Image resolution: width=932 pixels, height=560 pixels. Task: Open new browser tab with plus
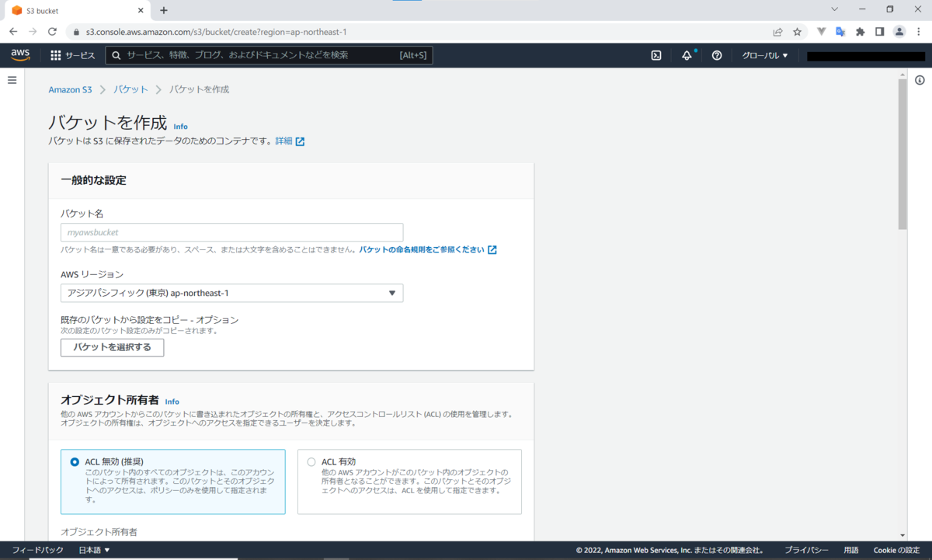tap(164, 10)
